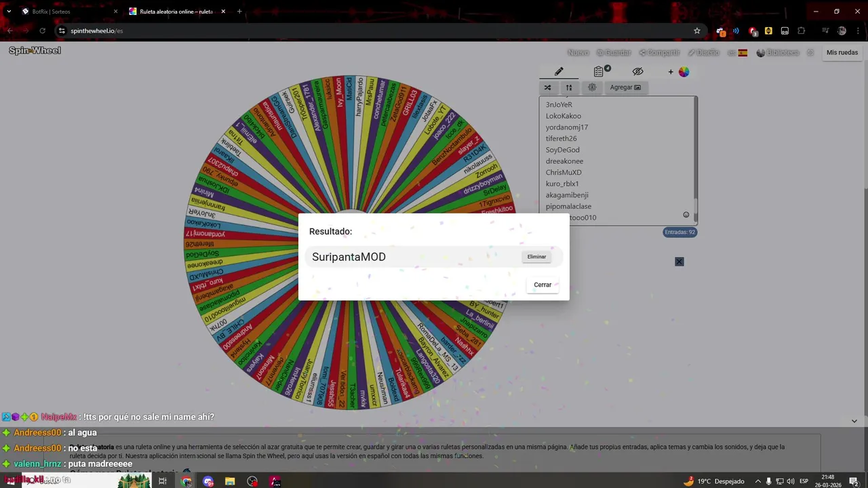Open the tab search dropdown arrow
The width and height of the screenshot is (868, 488).
[8, 12]
